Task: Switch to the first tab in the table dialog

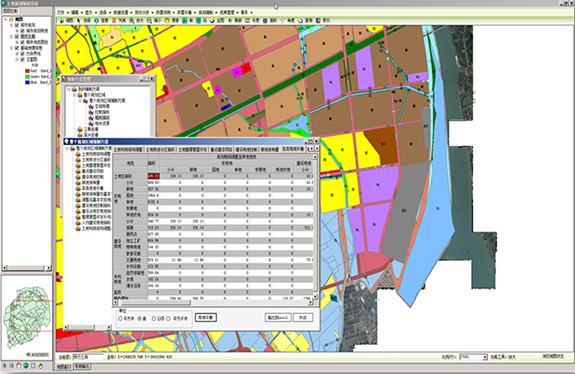Action: (128, 150)
